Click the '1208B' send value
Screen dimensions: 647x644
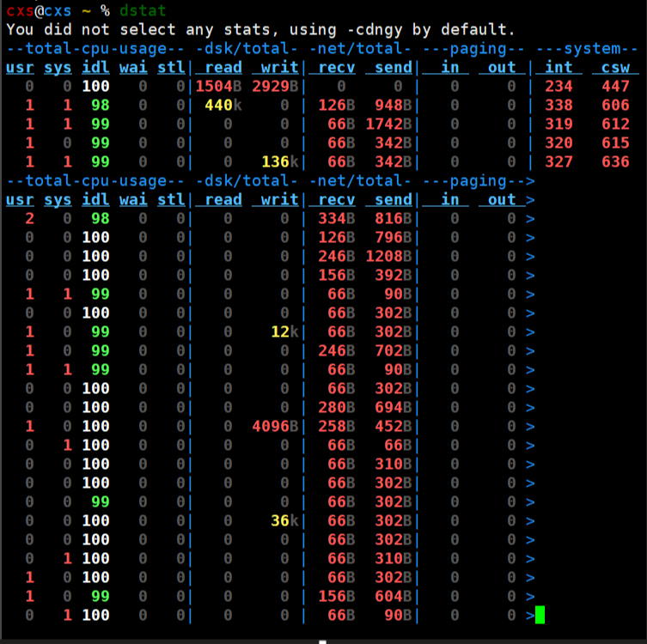(388, 257)
